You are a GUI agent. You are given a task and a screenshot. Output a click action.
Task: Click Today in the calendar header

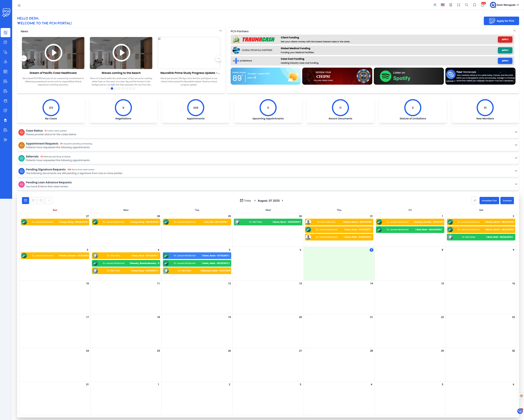click(246, 200)
